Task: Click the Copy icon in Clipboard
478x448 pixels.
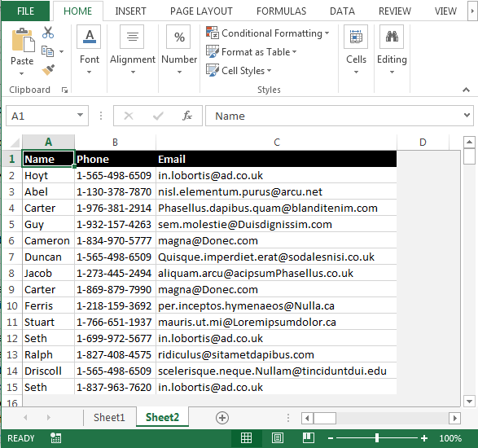Action: (x=47, y=51)
